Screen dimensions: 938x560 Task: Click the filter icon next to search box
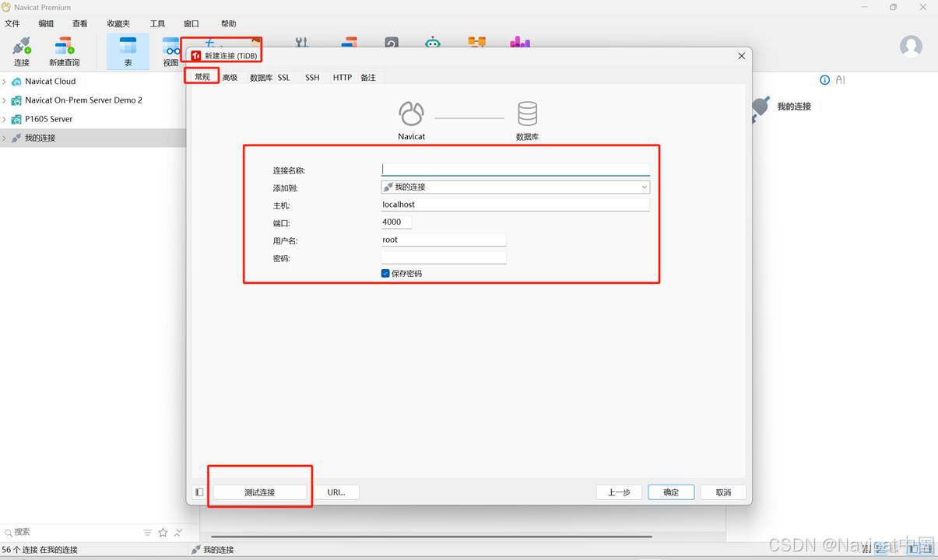point(147,533)
